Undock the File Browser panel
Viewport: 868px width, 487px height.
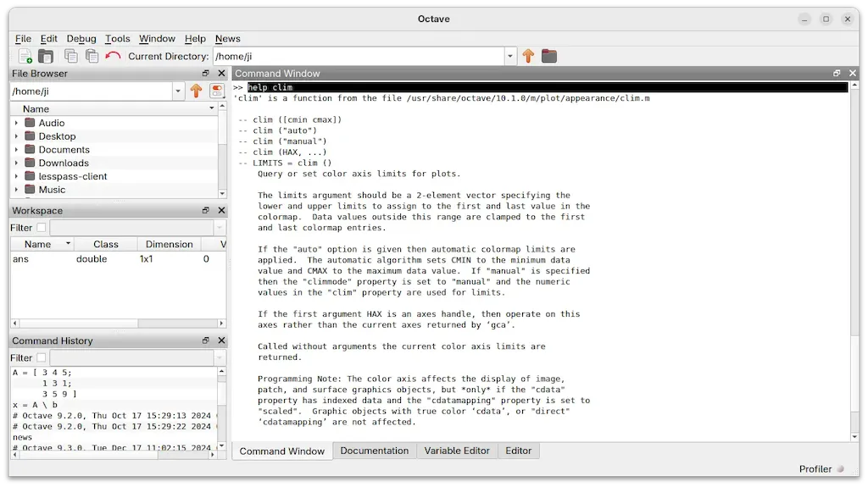[x=206, y=73]
